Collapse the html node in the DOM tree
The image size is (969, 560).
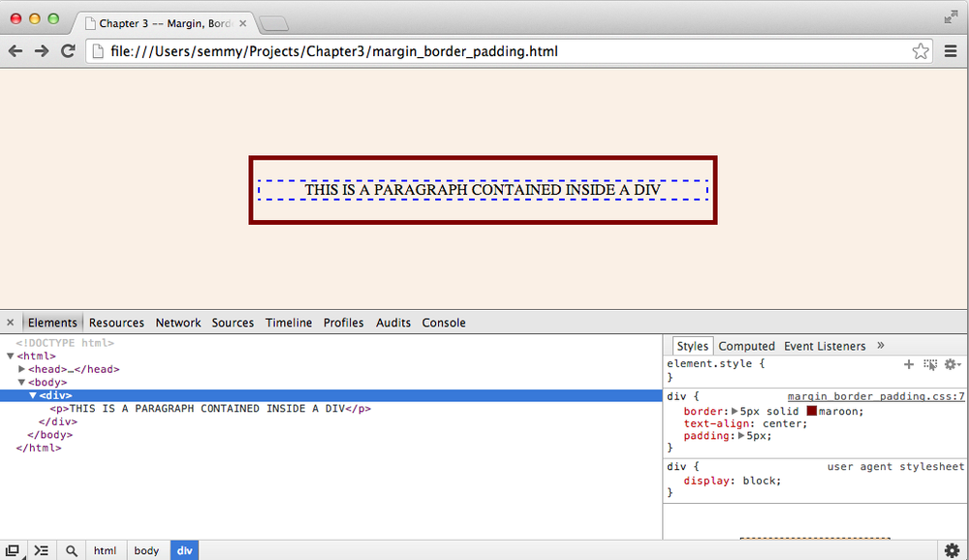tap(11, 356)
